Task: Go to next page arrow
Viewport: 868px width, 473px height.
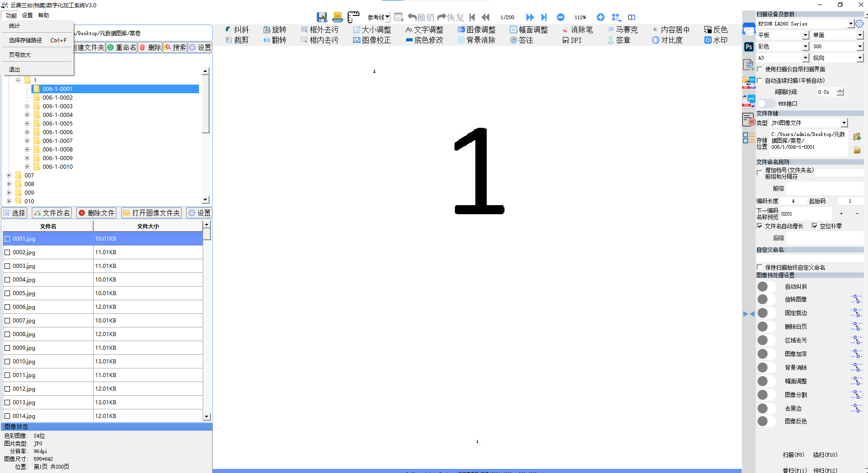Action: tap(530, 17)
